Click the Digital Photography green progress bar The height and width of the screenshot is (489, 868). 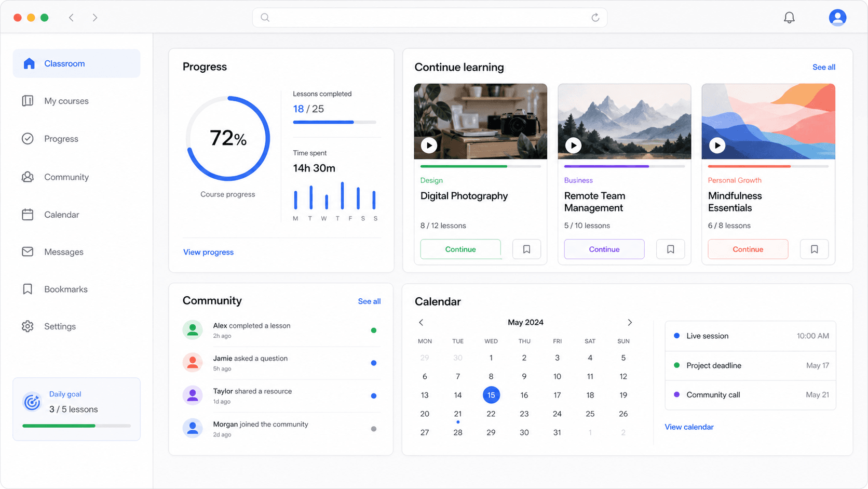(x=481, y=166)
